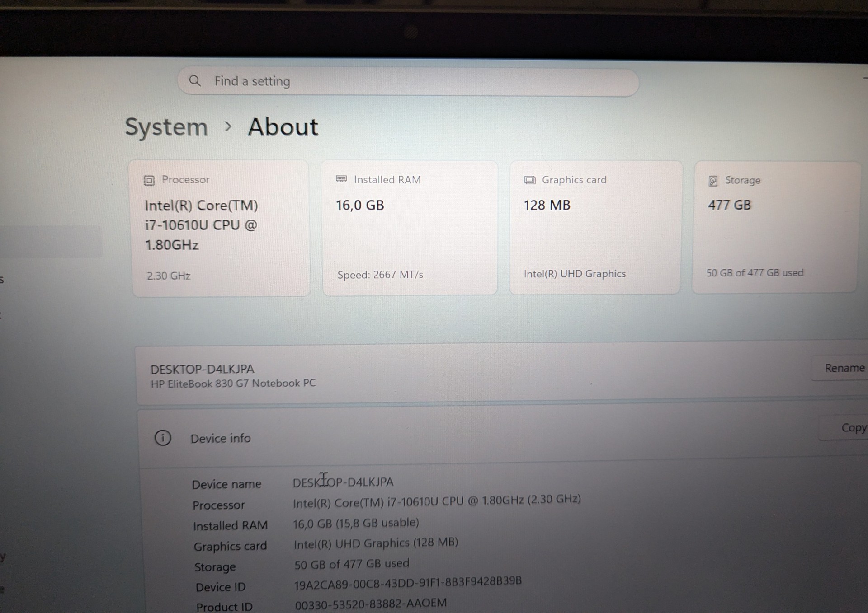This screenshot has width=868, height=613.
Task: Click the i7-10610U CPU text in card
Action: pyautogui.click(x=201, y=225)
